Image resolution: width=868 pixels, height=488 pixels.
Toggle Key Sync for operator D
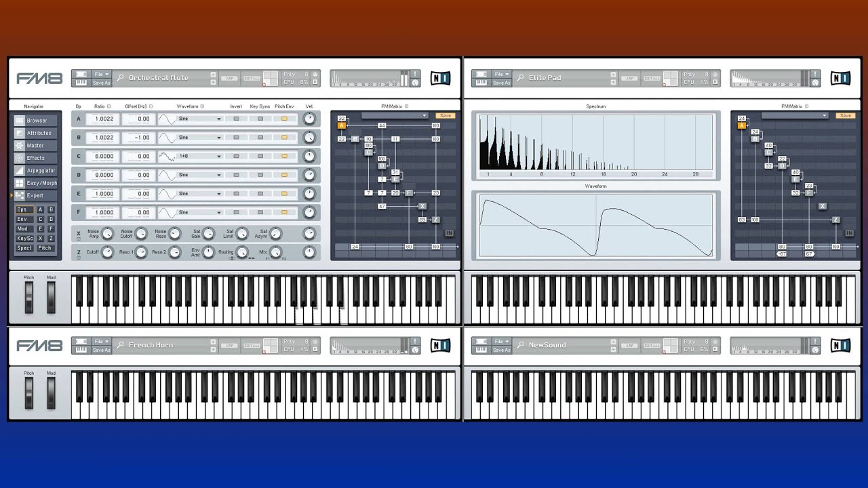tap(260, 175)
